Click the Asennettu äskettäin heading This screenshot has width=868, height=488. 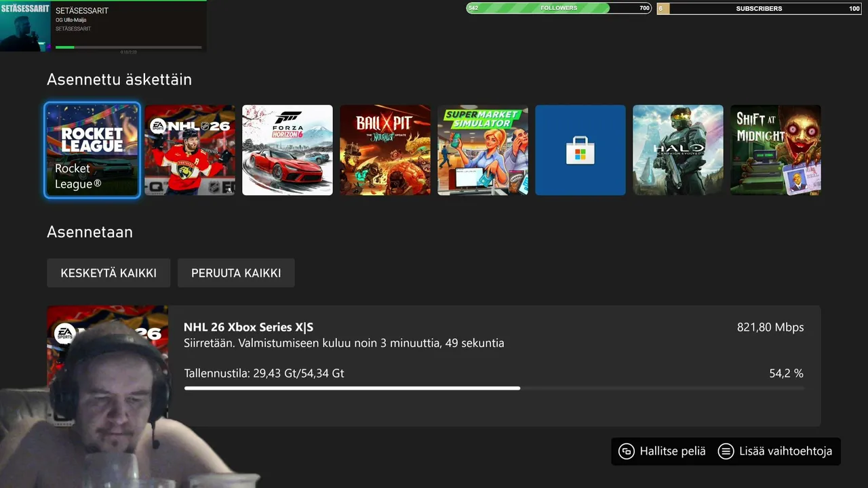point(119,79)
